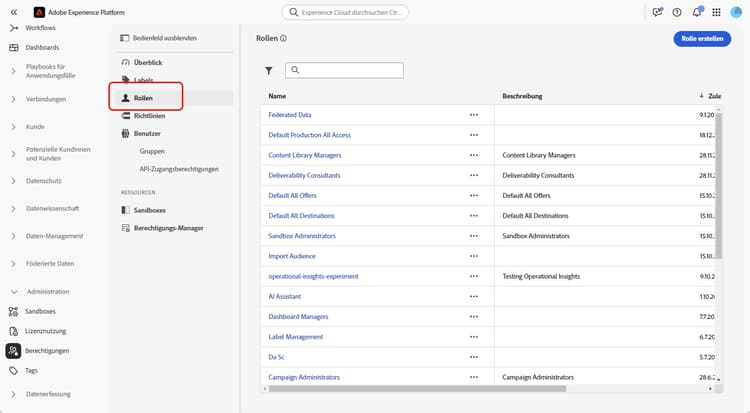Screen dimensions: 750x413
Task: Collapse the Administration section
Action: tap(13, 291)
